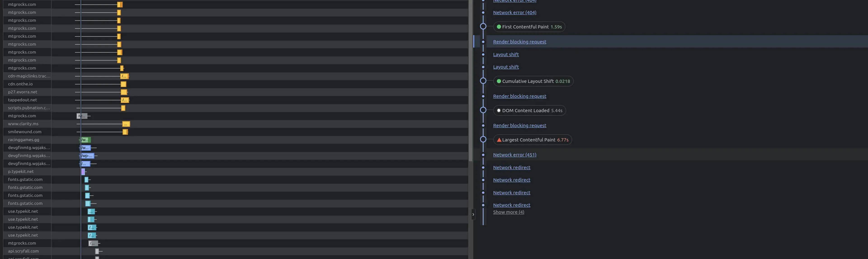Image resolution: width=868 pixels, height=259 pixels.
Task: Click the yellow waterfall bar for www.clarity.ms
Action: 126,124
